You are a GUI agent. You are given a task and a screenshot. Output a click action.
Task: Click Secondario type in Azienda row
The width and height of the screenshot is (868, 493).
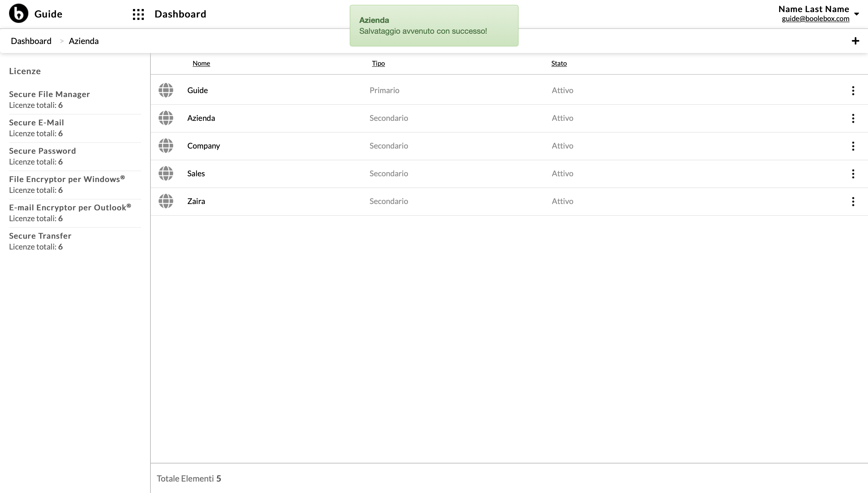pyautogui.click(x=389, y=118)
